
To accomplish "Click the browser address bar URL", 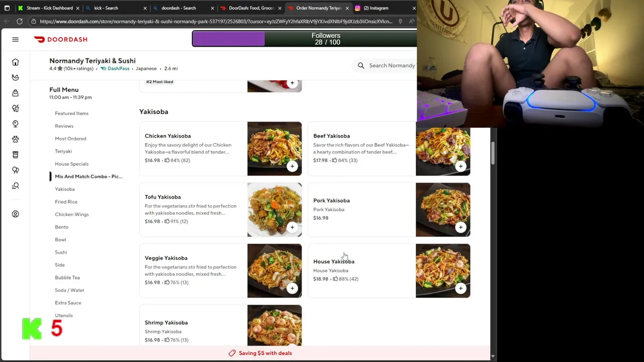I will 216,21.
